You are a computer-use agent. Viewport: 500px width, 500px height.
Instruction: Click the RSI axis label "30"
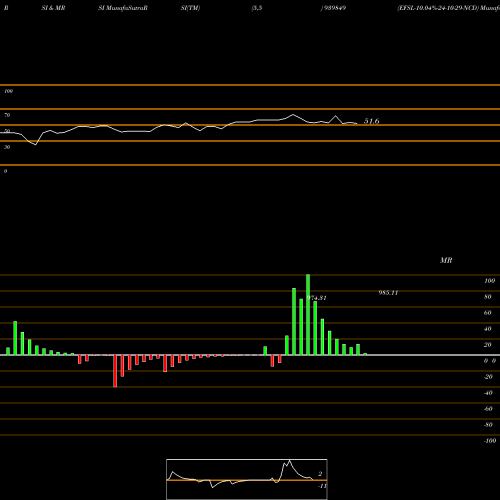coord(7,147)
